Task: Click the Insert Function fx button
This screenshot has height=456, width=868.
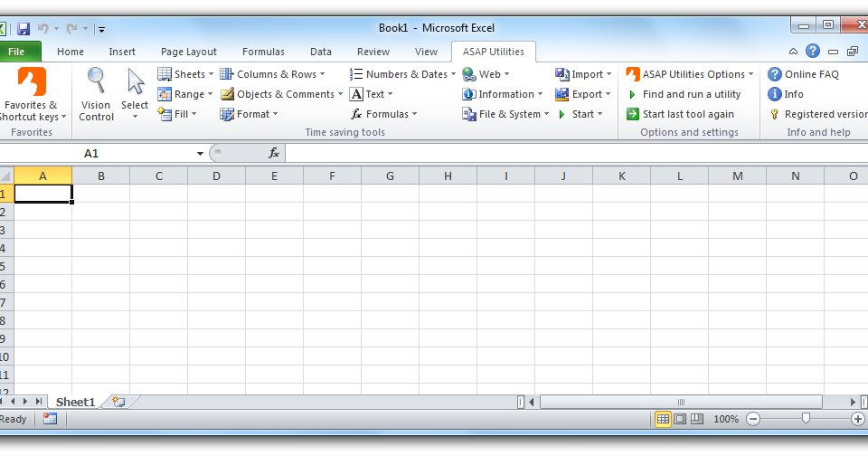Action: click(274, 153)
